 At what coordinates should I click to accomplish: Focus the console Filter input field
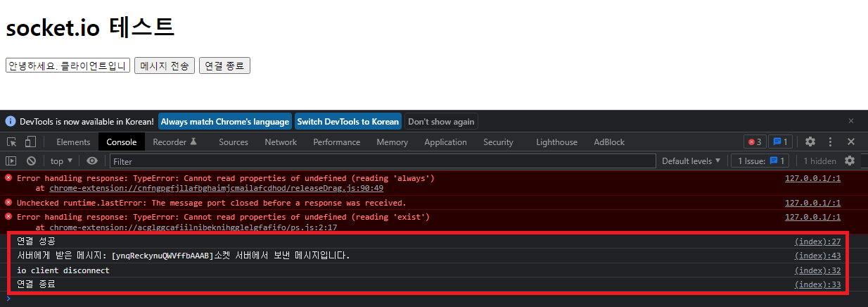coord(382,161)
